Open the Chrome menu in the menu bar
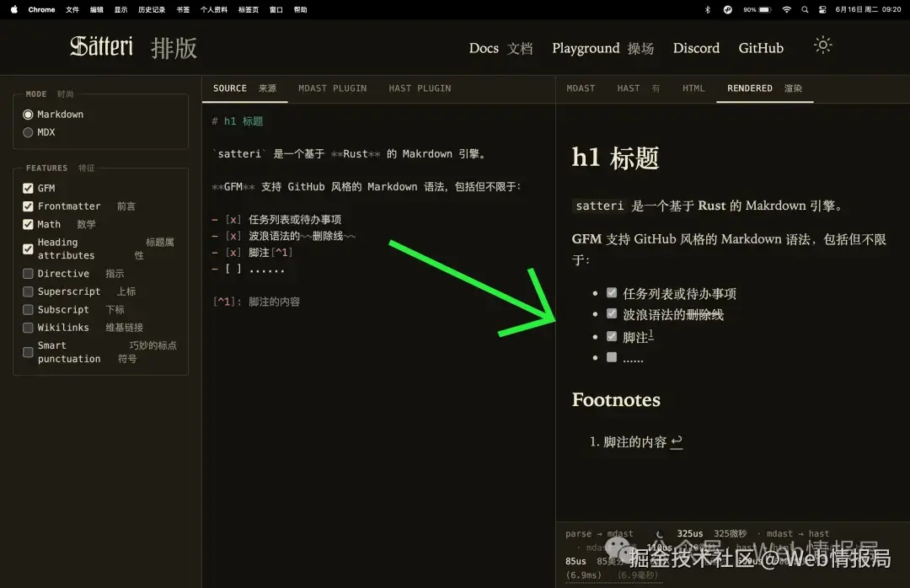910x588 pixels. [41, 9]
